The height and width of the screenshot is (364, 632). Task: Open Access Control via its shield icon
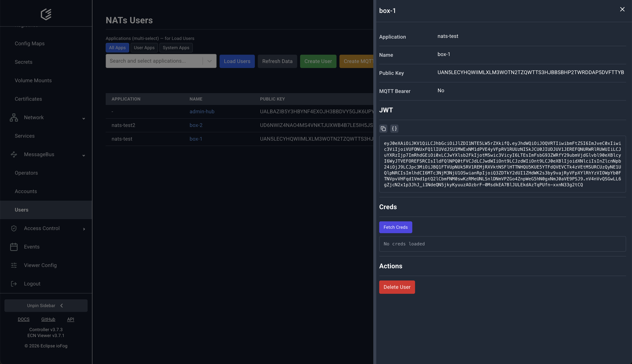pos(13,228)
